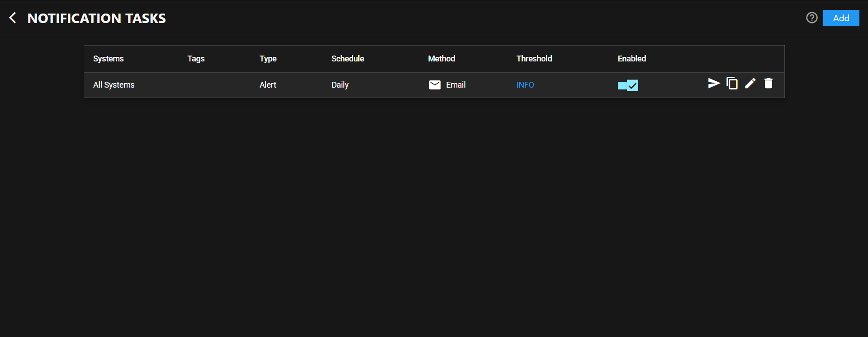The height and width of the screenshot is (337, 868).
Task: Click the Method column header
Action: 441,59
